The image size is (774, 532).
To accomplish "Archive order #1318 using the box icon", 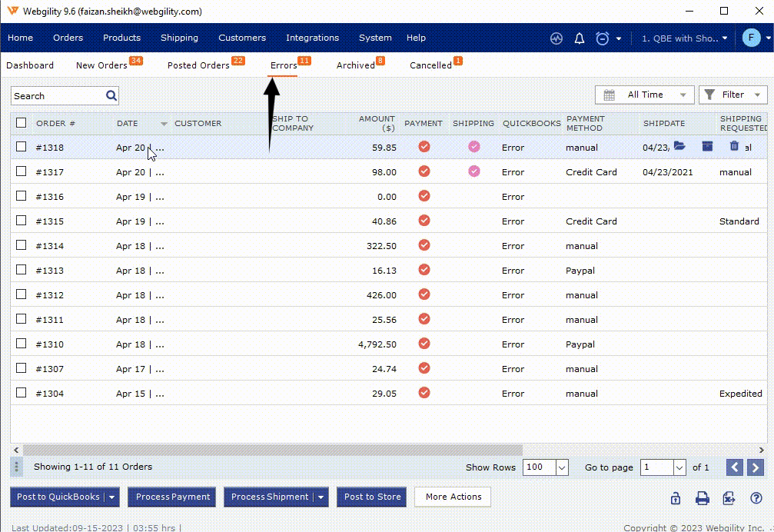I will coord(707,146).
